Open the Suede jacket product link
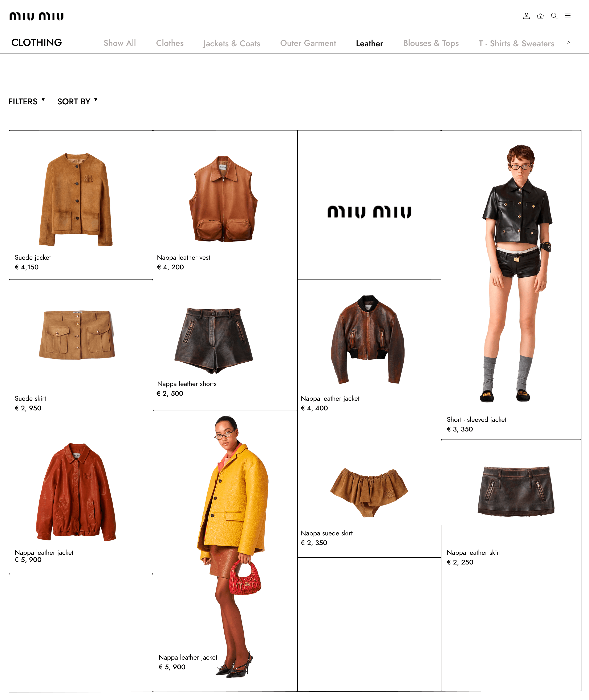589x700 pixels. 33,257
